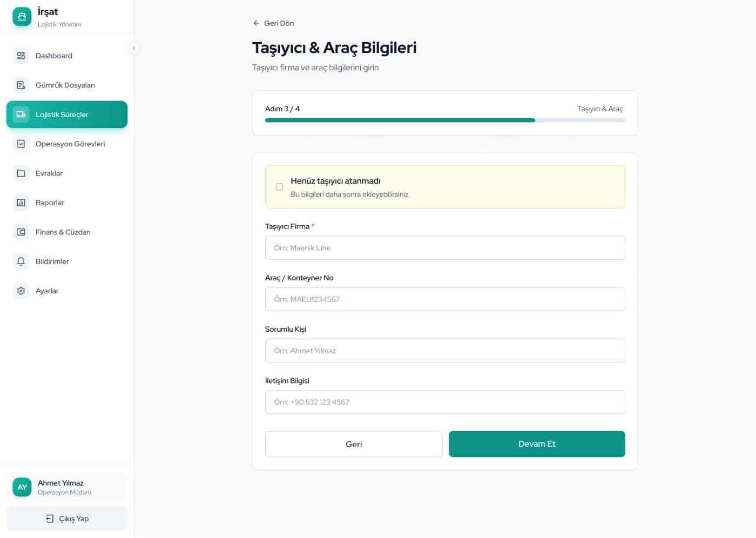
Task: Open Finans & Cüzdan wallet icon
Action: [x=21, y=232]
